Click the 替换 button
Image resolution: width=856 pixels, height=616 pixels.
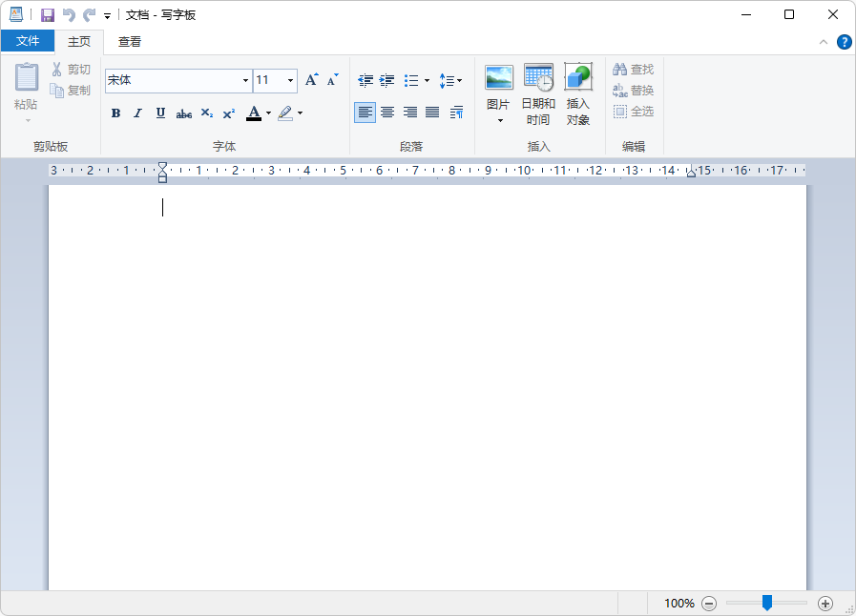(634, 91)
